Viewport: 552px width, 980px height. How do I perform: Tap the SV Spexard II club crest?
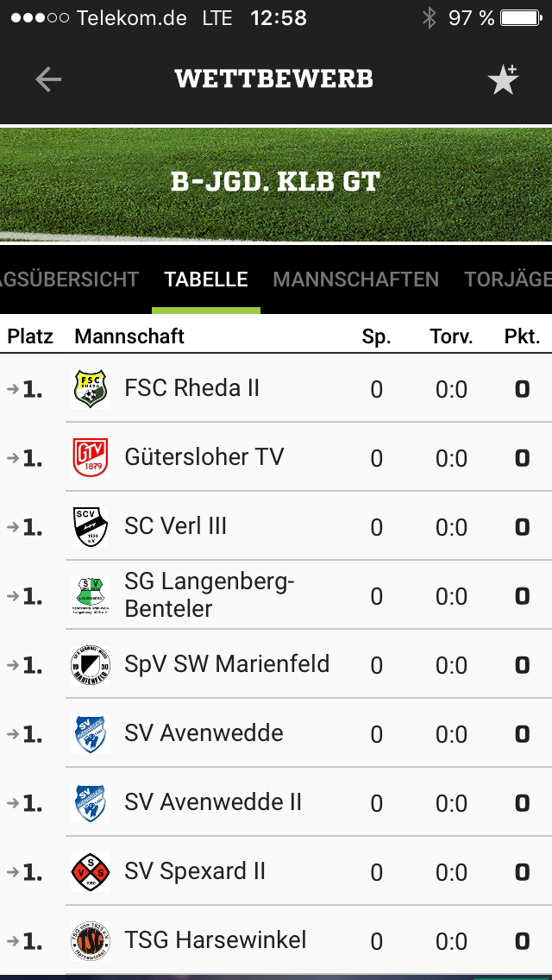(90, 872)
